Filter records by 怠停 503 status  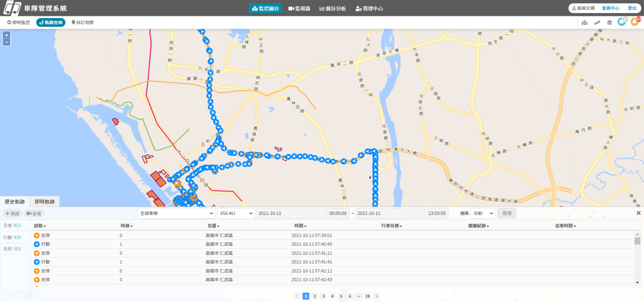(12, 249)
